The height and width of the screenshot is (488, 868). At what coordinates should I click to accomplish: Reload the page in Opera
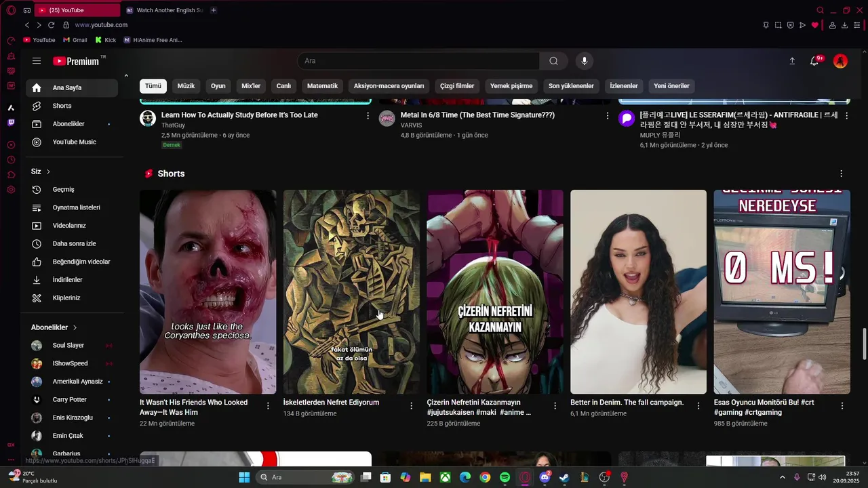point(51,25)
